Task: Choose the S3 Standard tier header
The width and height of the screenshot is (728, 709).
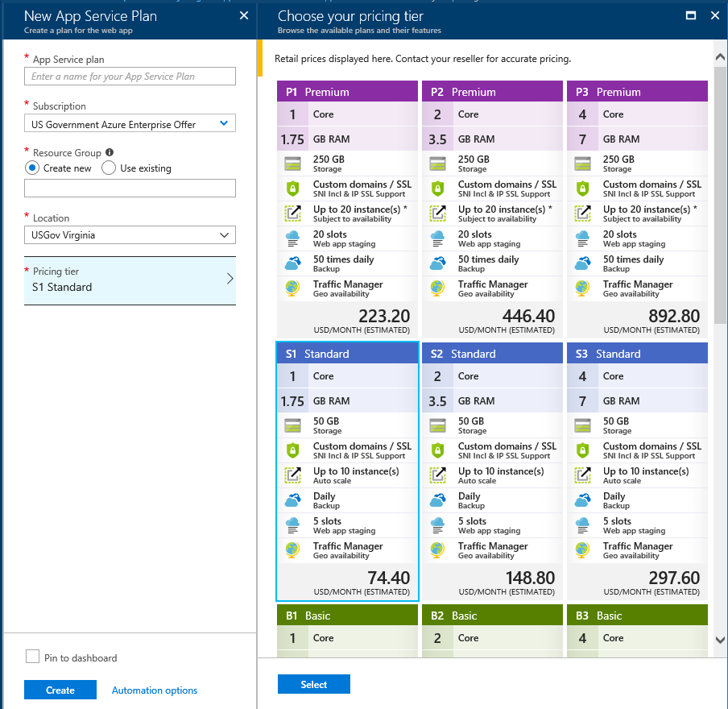Action: click(637, 354)
